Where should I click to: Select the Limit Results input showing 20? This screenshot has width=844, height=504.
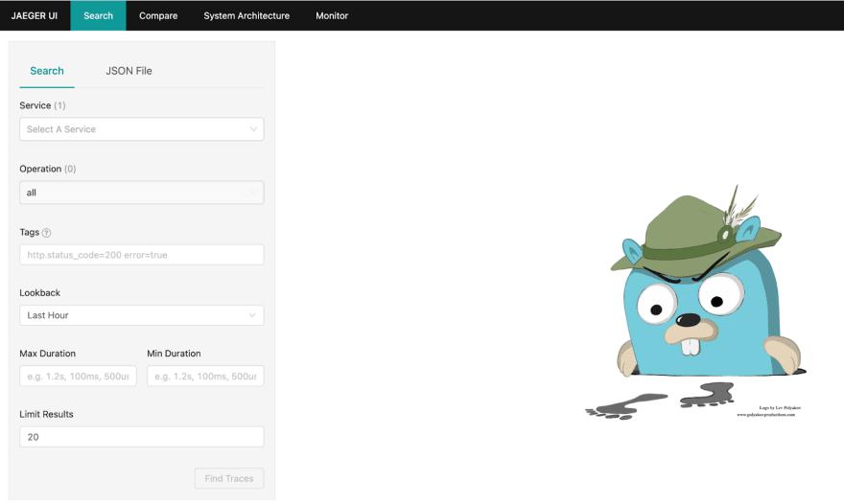point(141,437)
